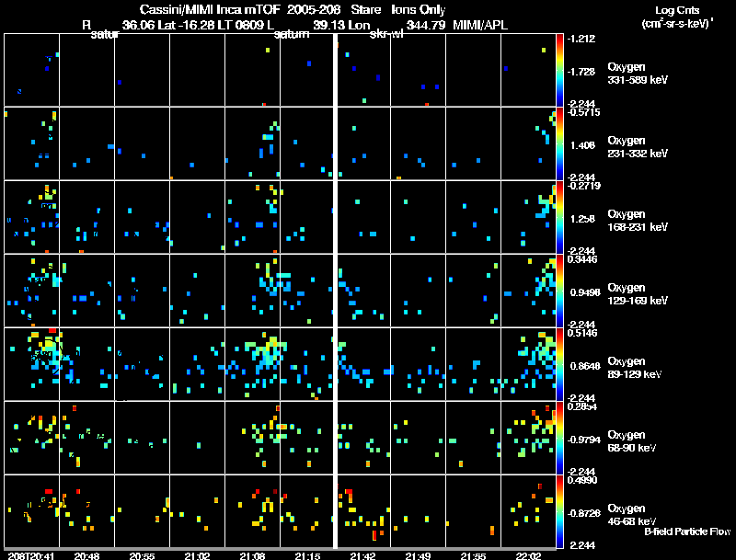Click the '0.4990' color scale value

[x=582, y=480]
